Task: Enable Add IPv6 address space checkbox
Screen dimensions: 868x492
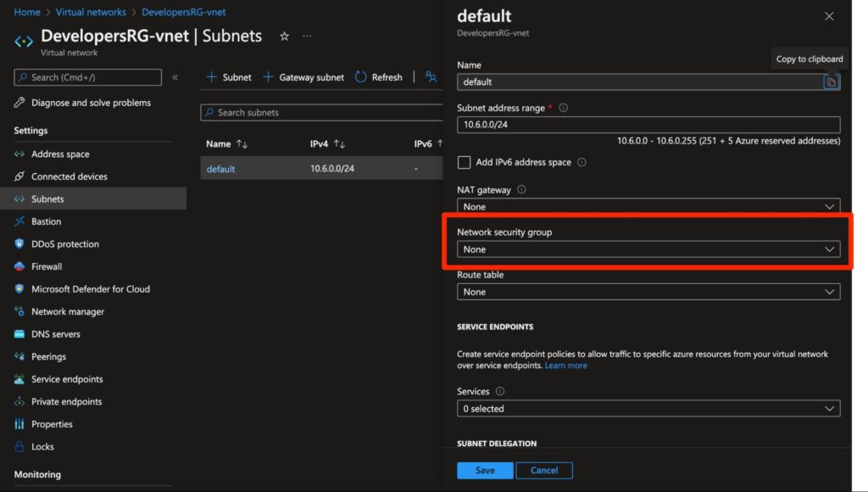Action: click(x=464, y=162)
